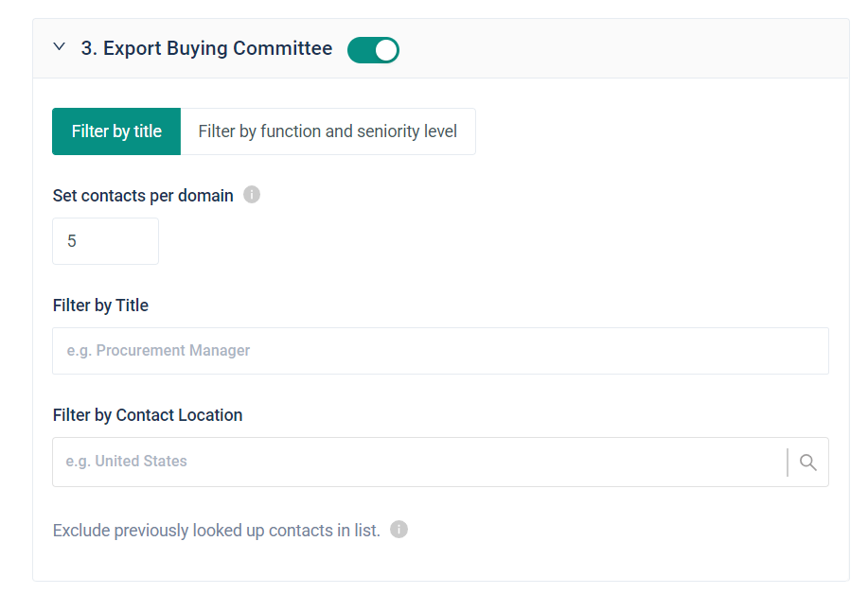The image size is (868, 594).
Task: Switch to Filter by function and seniority level
Action: coord(328,131)
